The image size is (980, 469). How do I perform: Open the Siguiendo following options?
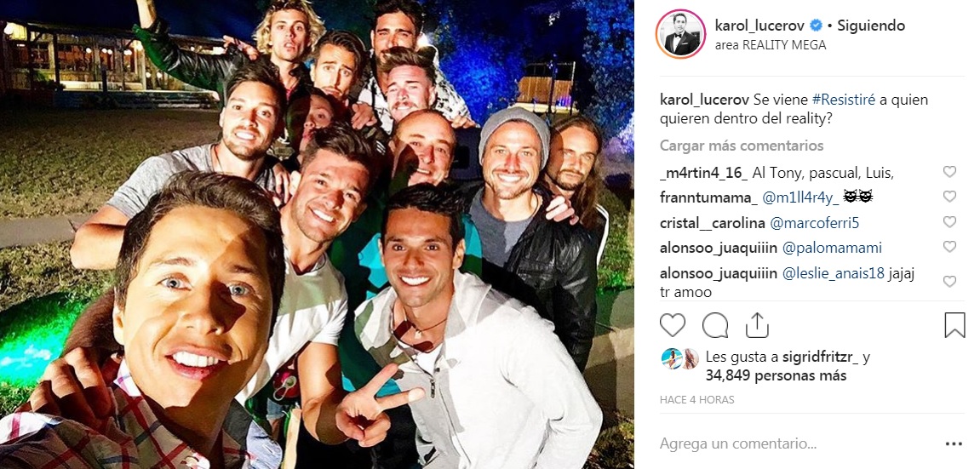[x=871, y=26]
